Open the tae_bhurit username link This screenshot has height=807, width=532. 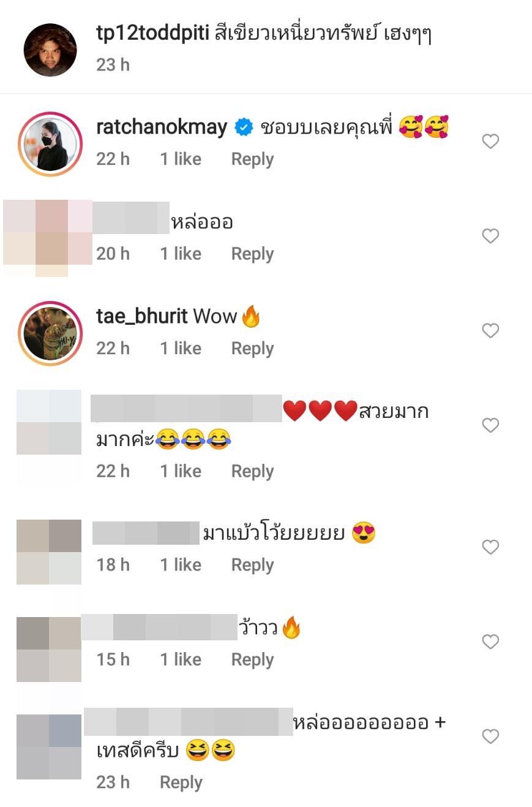click(142, 316)
